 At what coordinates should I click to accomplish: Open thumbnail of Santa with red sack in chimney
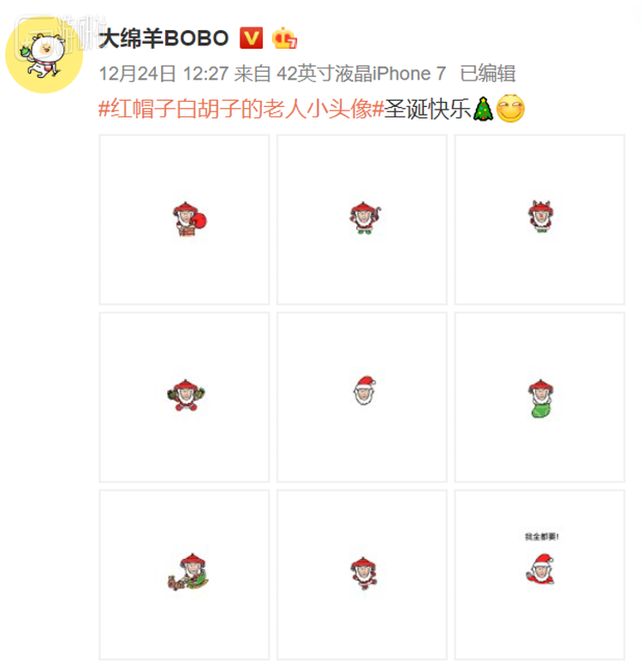[184, 219]
